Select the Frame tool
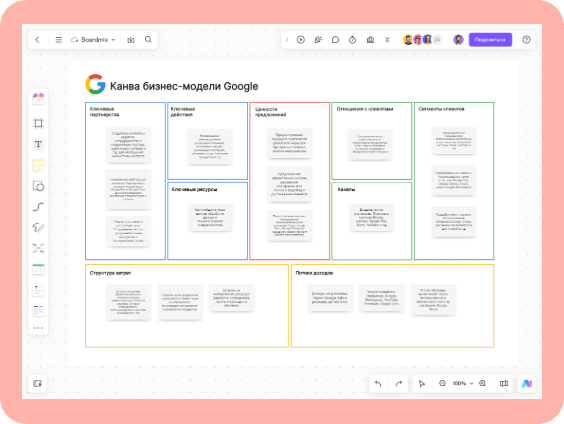This screenshot has height=424, width=564. click(38, 123)
